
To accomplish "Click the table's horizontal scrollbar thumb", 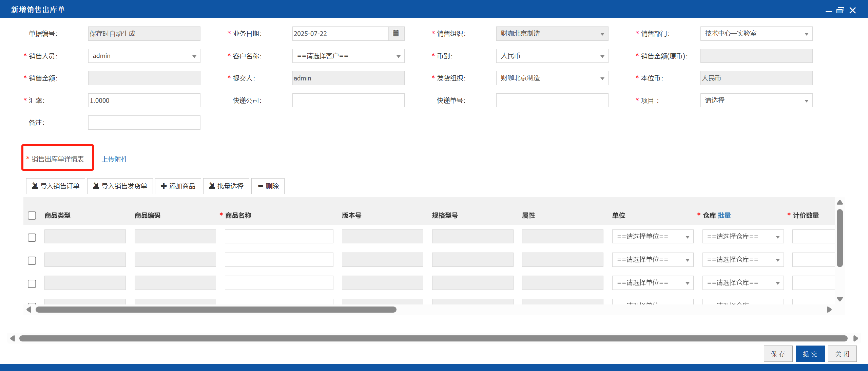I will 216,310.
